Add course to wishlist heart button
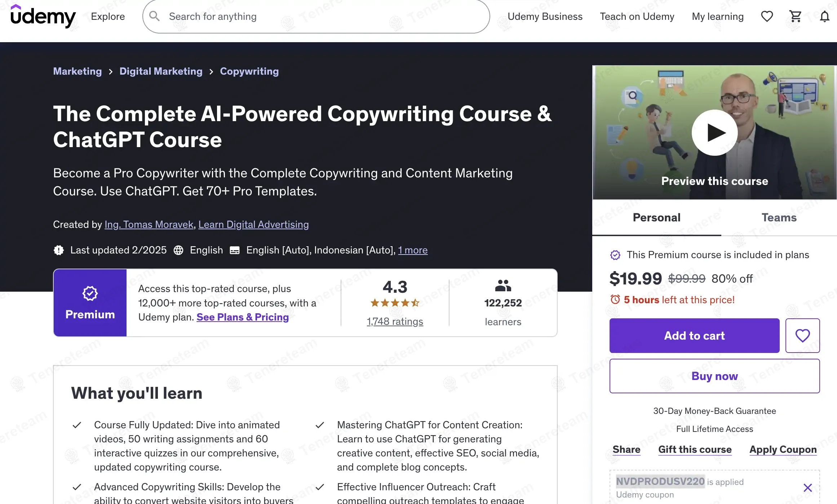 click(802, 335)
